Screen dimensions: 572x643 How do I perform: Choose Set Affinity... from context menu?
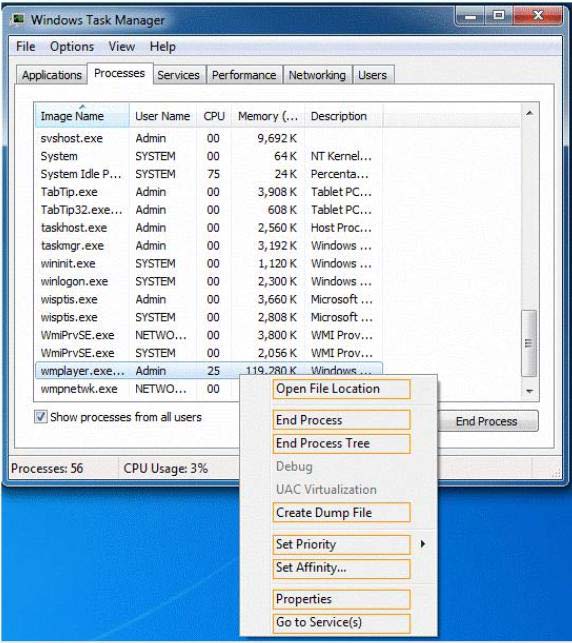click(341, 568)
